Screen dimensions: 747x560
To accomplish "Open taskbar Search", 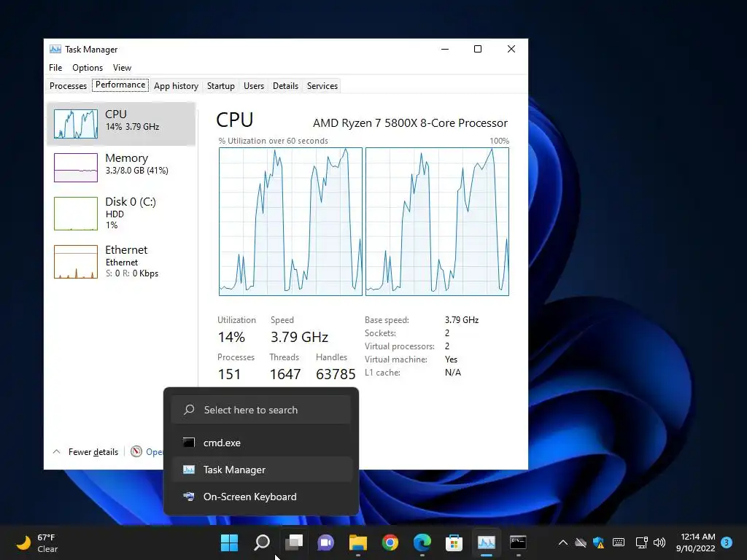I will (262, 542).
